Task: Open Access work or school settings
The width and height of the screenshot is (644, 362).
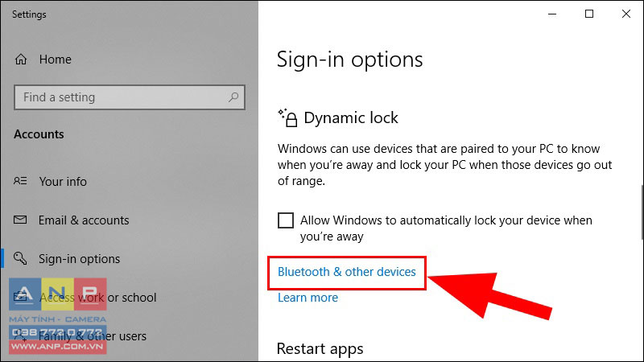Action: (97, 297)
